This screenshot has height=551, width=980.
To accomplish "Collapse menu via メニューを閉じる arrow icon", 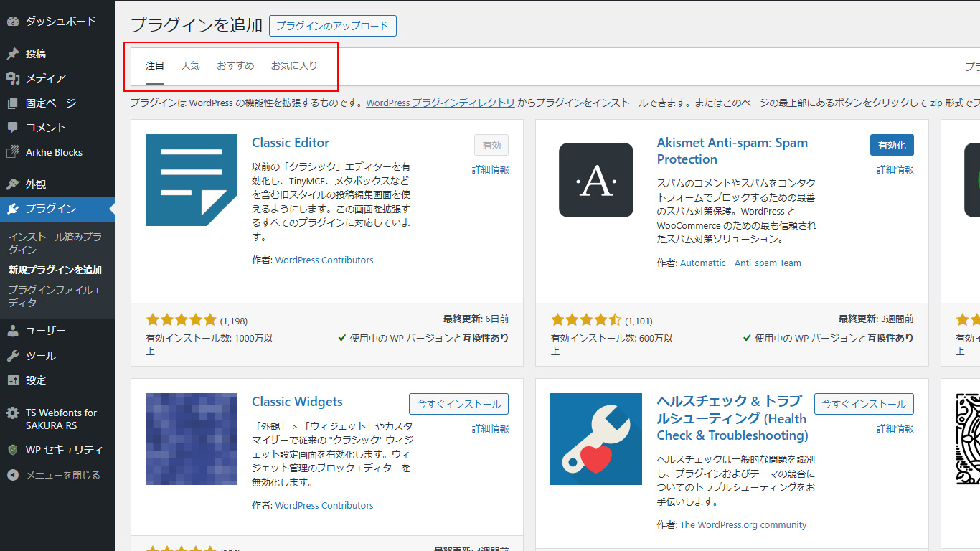I will point(13,475).
